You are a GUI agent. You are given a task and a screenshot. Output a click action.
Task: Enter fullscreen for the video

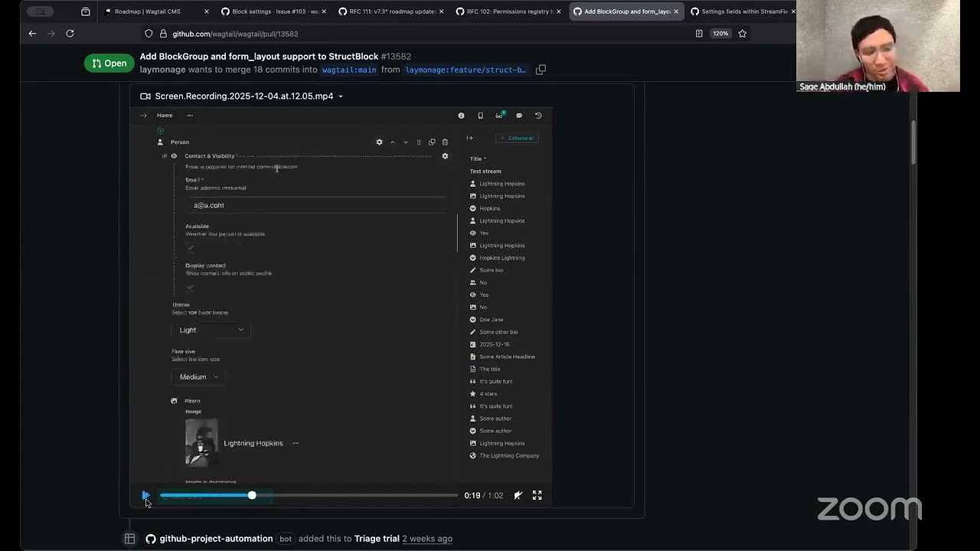537,495
